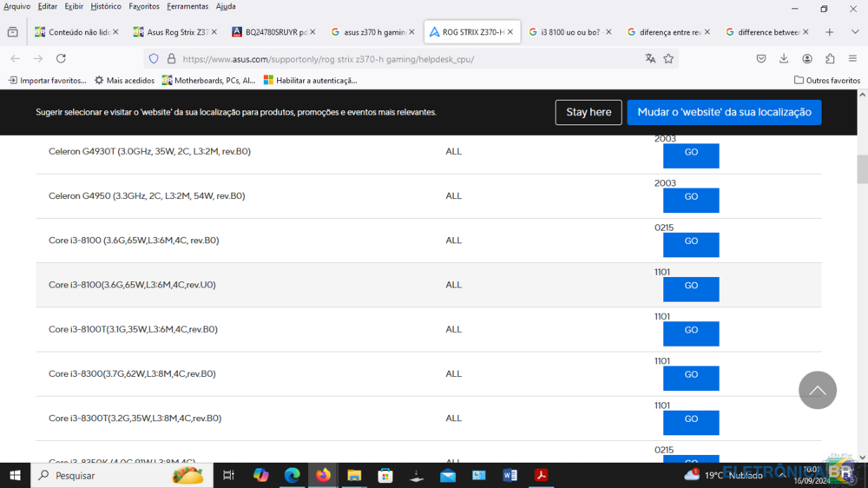Viewport: 868px width, 488px height.
Task: Open Windows Start menu
Action: [x=15, y=475]
